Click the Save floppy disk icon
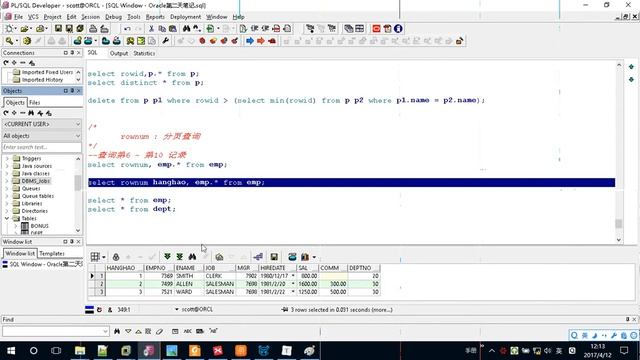640x360 pixels. pos(58,29)
